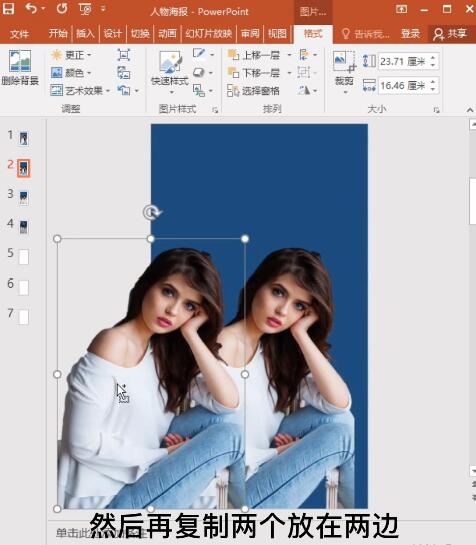Click the Rotate objects icon
The width and height of the screenshot is (476, 545).
pyautogui.click(x=304, y=91)
